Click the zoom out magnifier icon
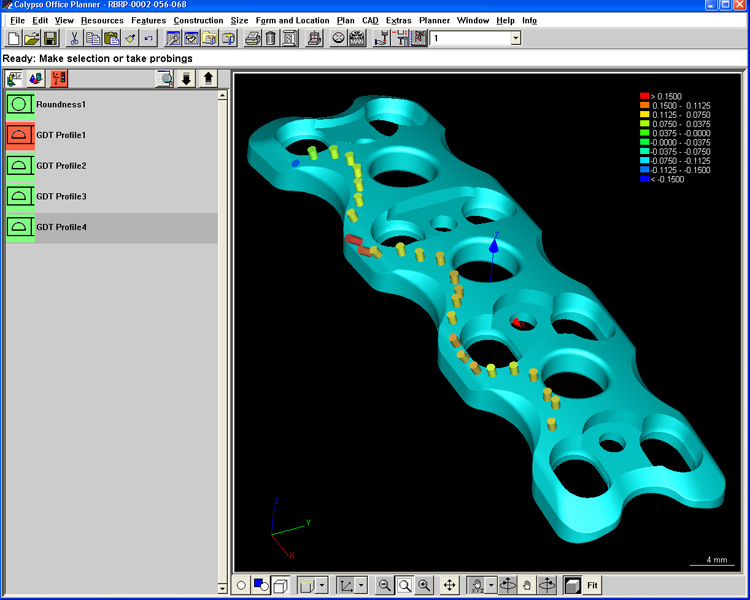This screenshot has height=600, width=750. (x=384, y=585)
